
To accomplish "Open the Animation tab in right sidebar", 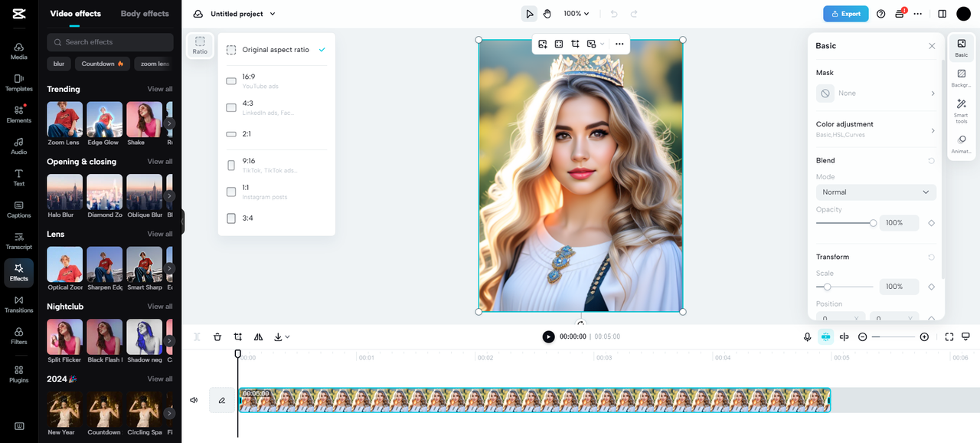I will (x=961, y=144).
